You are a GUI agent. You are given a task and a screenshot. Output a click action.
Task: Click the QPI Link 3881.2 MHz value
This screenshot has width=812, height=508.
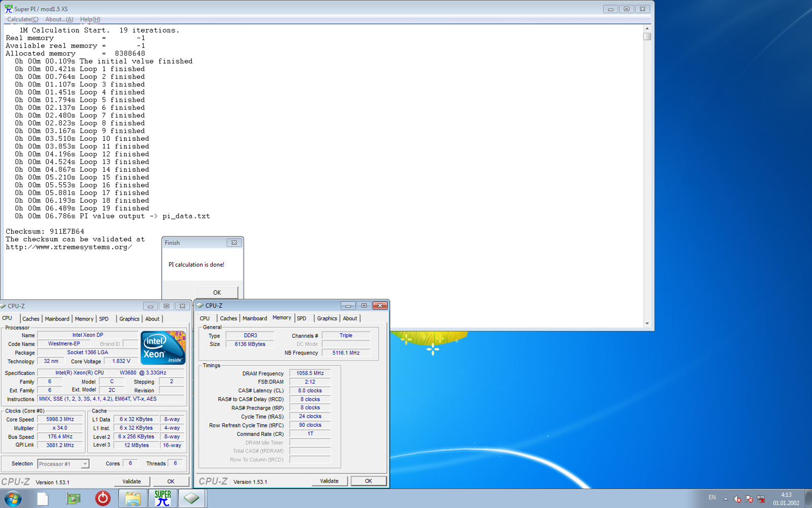point(60,445)
